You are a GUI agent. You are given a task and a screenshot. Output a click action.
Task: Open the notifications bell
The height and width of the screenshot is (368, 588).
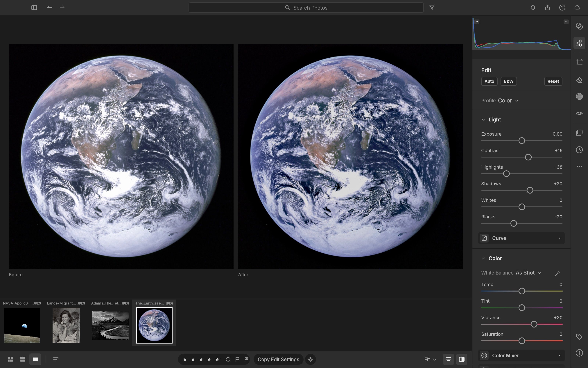point(533,8)
